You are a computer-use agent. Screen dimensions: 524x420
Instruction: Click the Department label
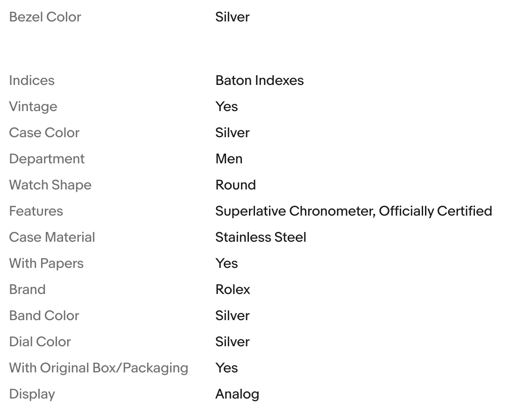tap(47, 159)
